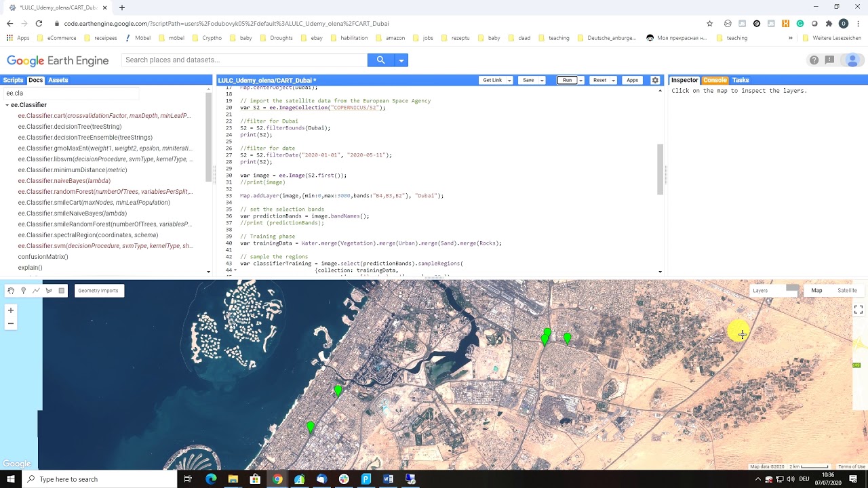Toggle fullscreen map view
This screenshot has width=868, height=488.
pos(859,309)
